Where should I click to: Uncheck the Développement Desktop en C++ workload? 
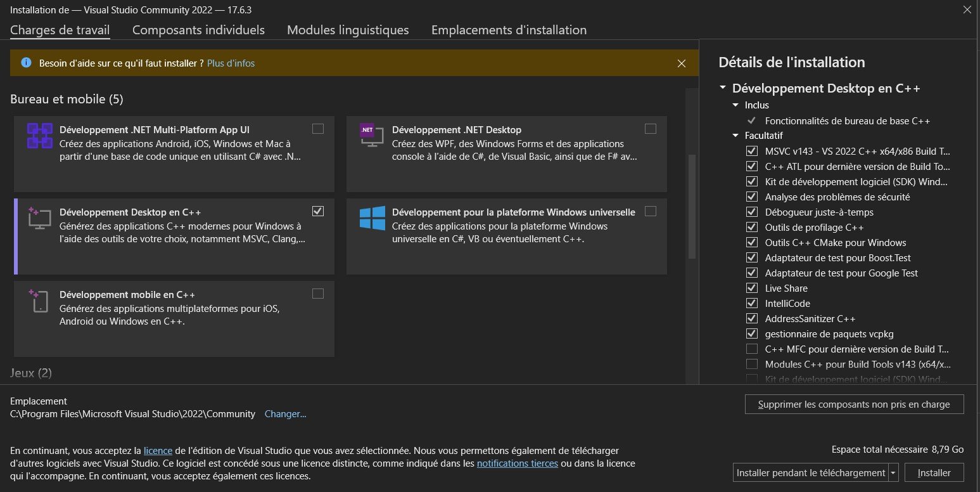pos(318,211)
